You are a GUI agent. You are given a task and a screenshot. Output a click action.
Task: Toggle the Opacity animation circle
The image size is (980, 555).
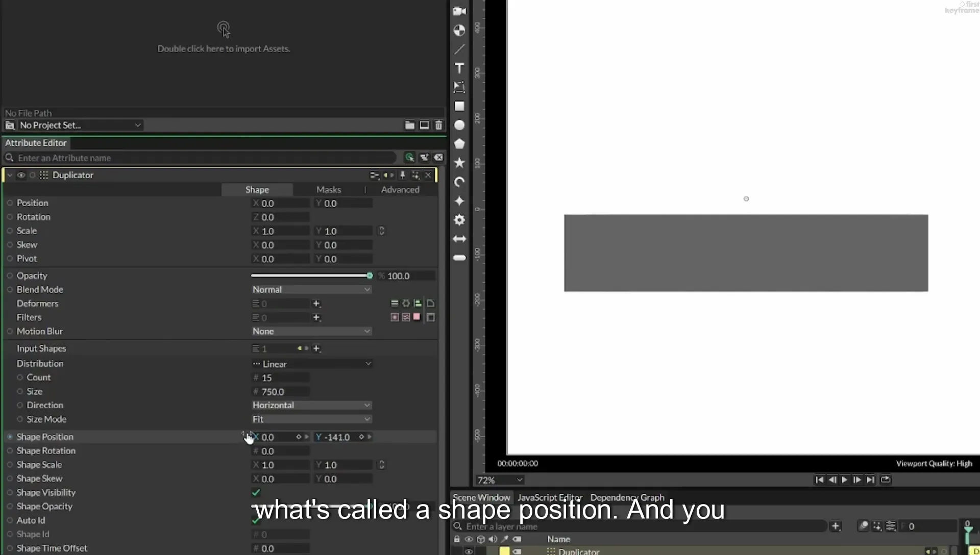pos(10,275)
